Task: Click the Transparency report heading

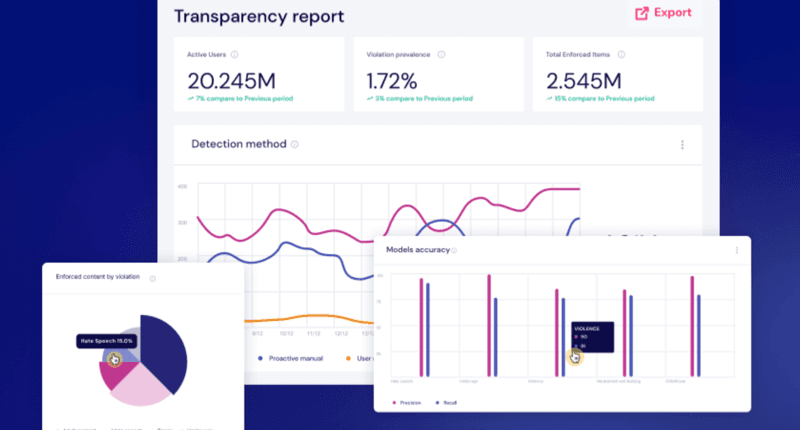Action: (259, 16)
